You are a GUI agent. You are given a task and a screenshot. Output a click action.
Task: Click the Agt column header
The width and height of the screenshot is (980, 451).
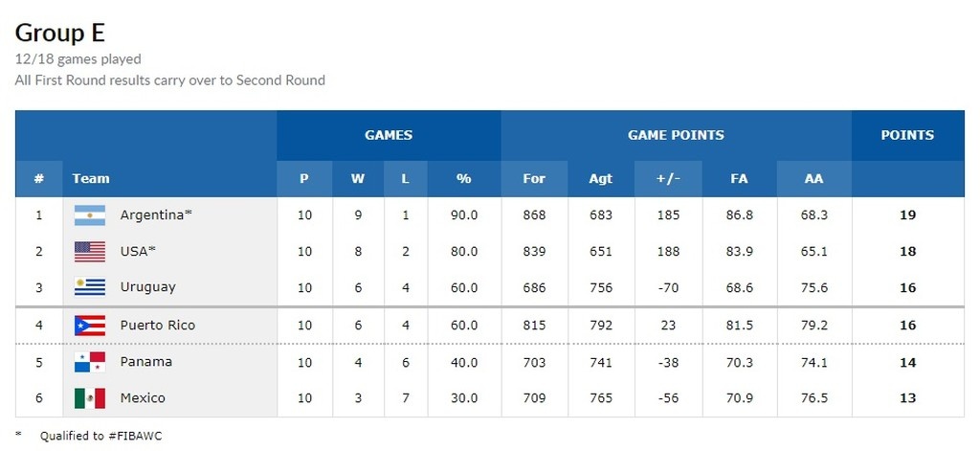tap(601, 178)
